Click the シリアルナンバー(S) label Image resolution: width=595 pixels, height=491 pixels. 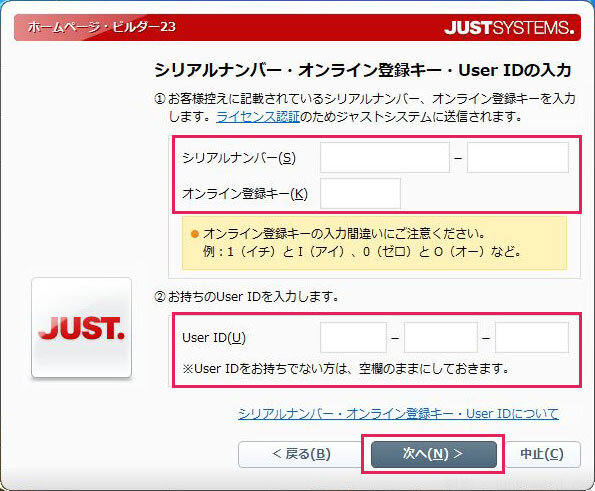point(239,157)
